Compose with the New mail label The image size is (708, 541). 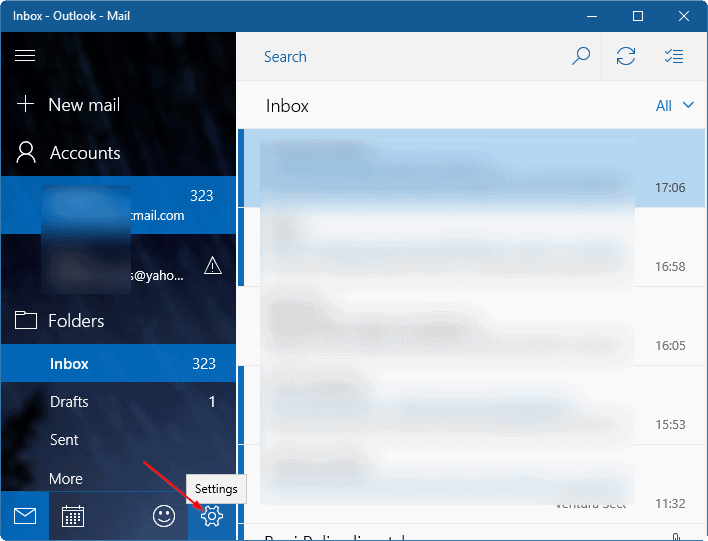(84, 105)
